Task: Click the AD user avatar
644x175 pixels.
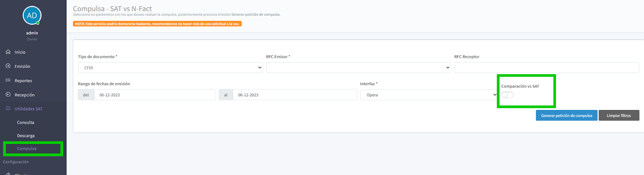Action: coord(32,16)
